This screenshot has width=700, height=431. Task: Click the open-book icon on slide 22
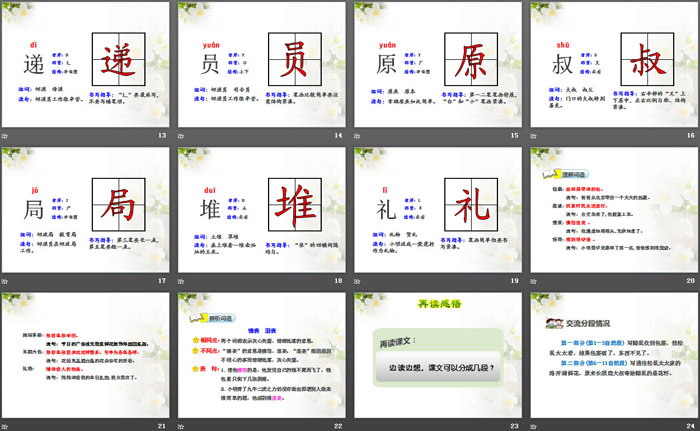point(199,318)
